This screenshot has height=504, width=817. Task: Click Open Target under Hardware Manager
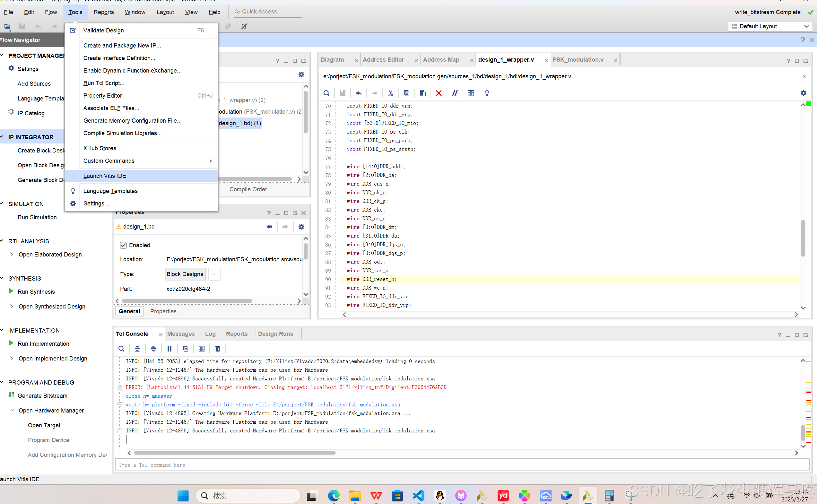(x=44, y=425)
